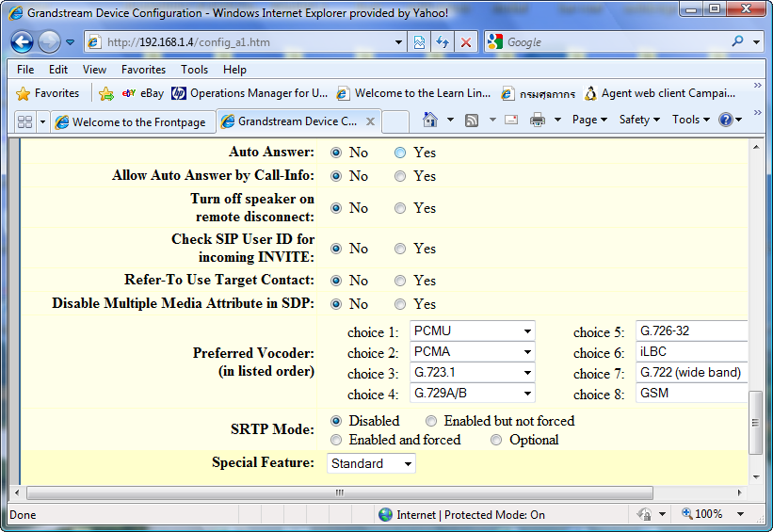Switch to Welcome to the Frontpage tab
773x532 pixels.
point(133,121)
